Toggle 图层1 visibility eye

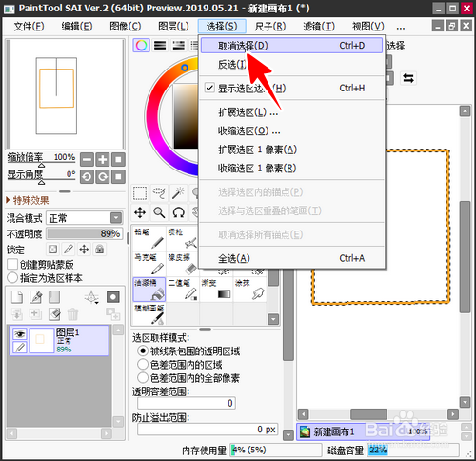point(19,333)
